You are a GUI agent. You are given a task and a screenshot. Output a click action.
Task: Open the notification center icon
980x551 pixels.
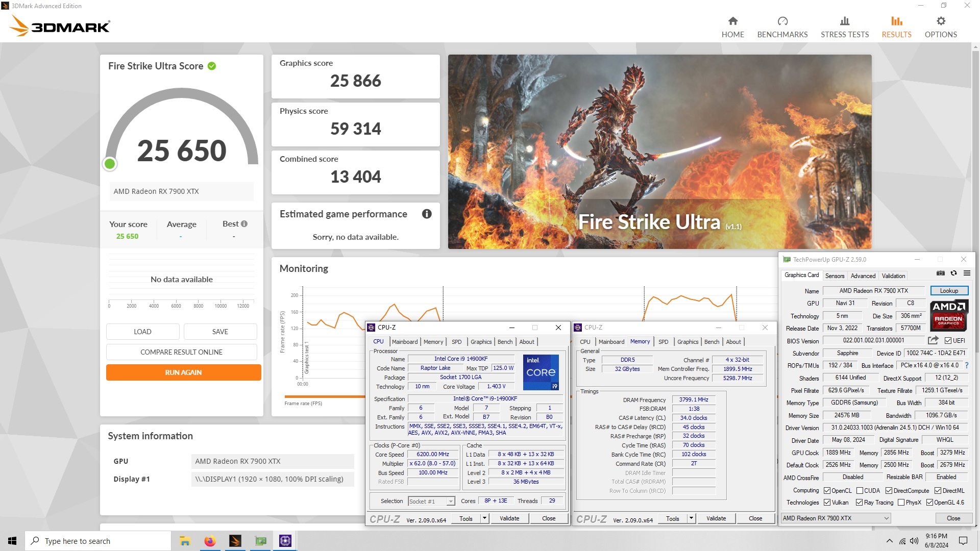click(x=963, y=541)
